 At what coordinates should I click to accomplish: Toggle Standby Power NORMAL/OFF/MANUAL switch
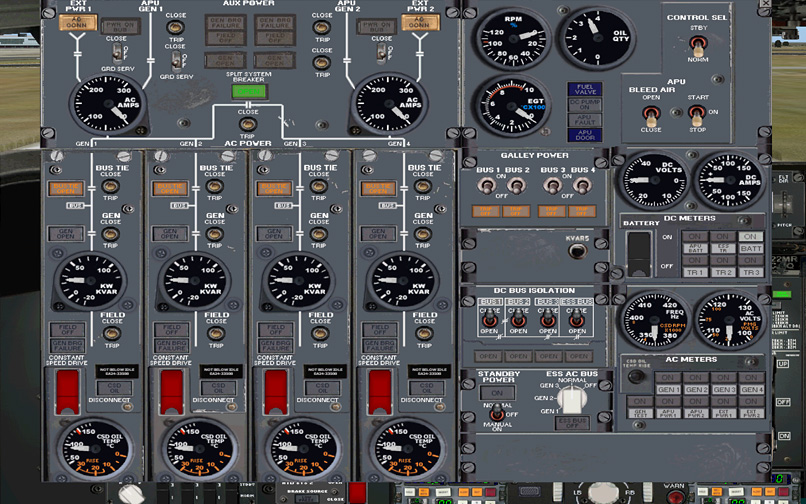(x=496, y=413)
